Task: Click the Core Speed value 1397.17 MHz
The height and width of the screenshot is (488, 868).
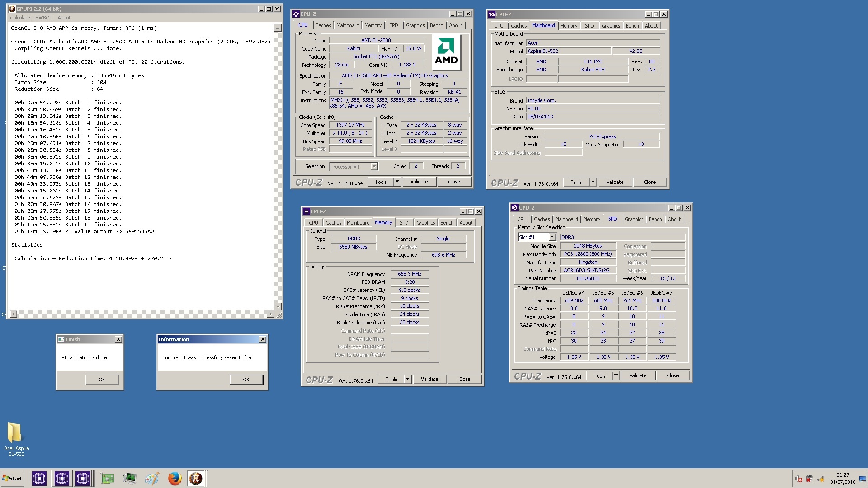Action: coord(350,125)
